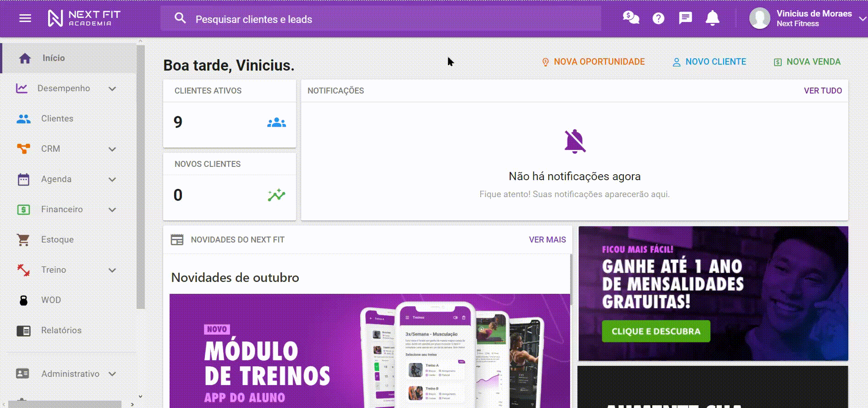Open the notifications bell in header

tap(712, 18)
